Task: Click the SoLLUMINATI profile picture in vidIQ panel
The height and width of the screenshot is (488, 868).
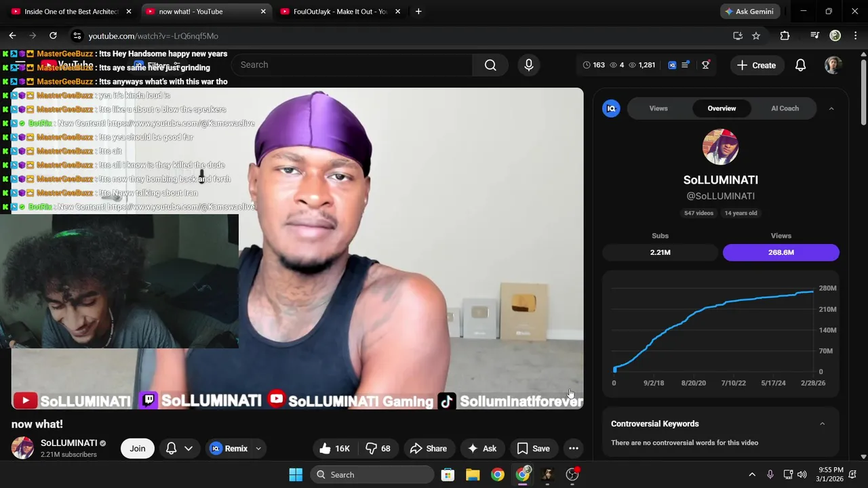Action: [720, 147]
